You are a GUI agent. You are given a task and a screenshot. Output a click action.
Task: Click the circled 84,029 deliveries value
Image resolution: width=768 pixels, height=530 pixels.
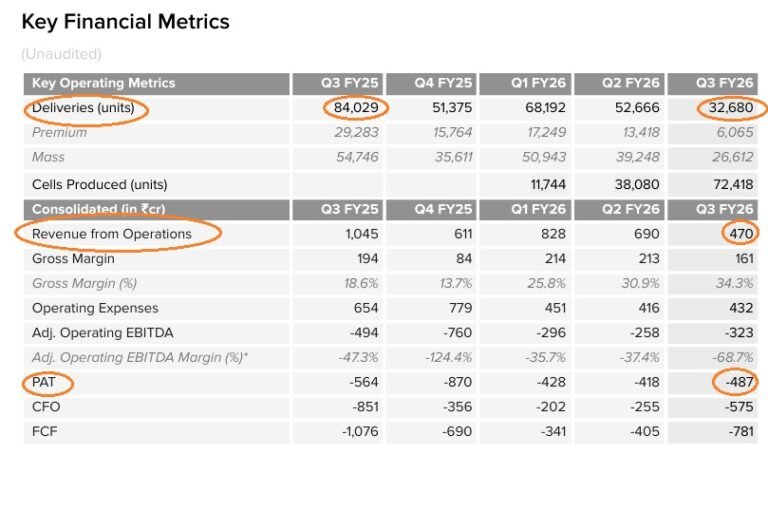[x=355, y=108]
